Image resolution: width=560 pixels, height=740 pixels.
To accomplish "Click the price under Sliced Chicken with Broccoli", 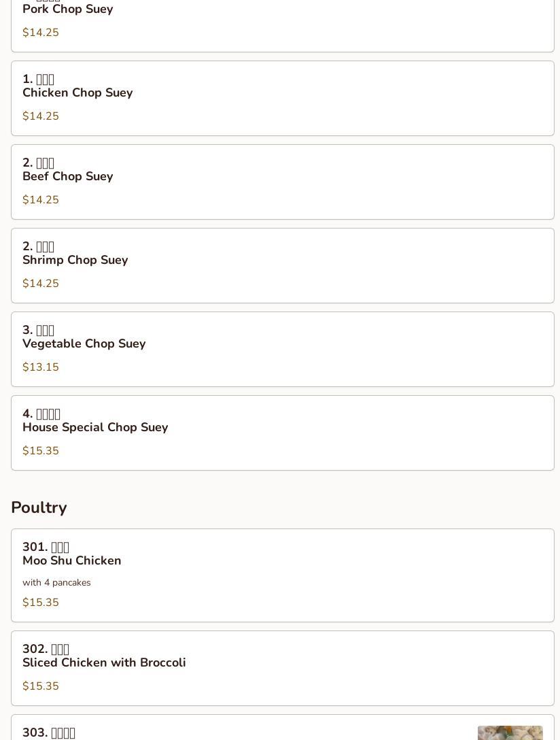I will (x=41, y=686).
